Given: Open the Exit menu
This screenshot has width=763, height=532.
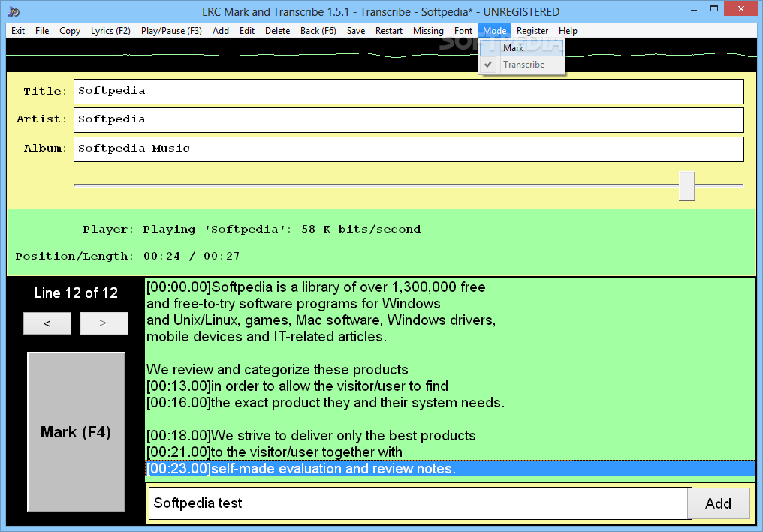Looking at the screenshot, I should (18, 31).
